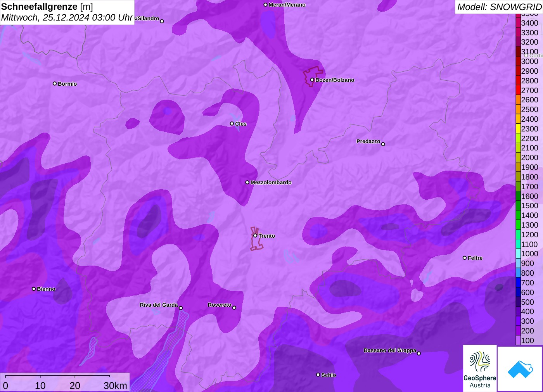Select the 1000 m legend swatch
543x392 pixels.
[518, 254]
